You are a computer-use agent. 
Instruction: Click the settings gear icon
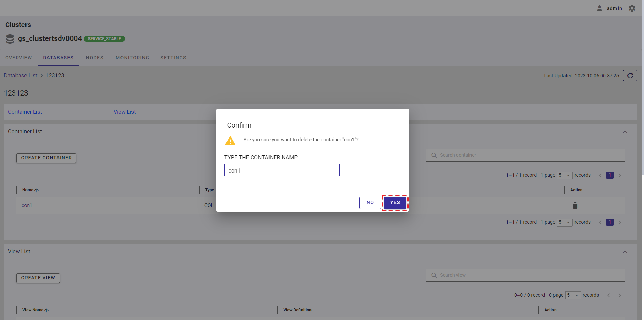pyautogui.click(x=632, y=8)
